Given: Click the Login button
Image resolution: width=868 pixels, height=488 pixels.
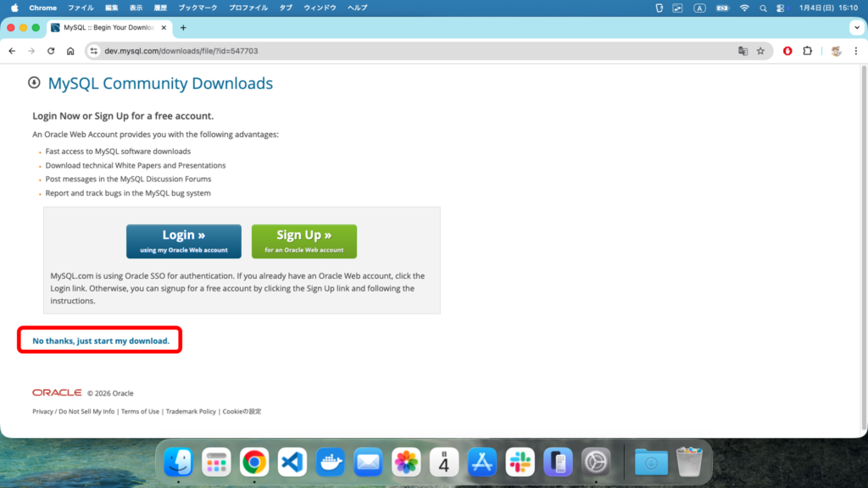Looking at the screenshot, I should tap(183, 241).
